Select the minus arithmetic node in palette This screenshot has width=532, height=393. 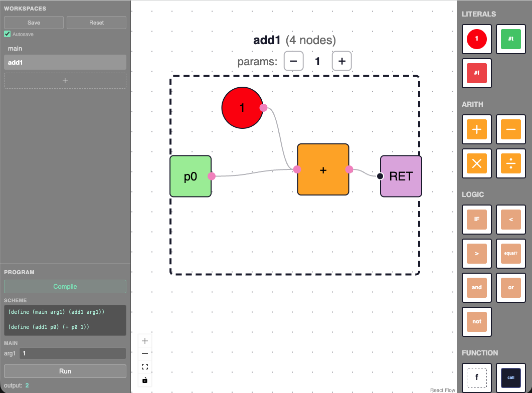(510, 129)
